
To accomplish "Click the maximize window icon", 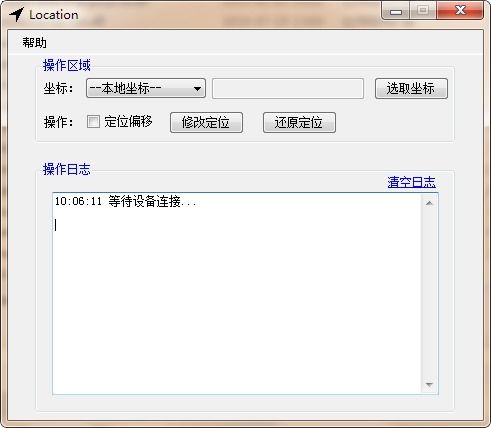I will point(423,11).
